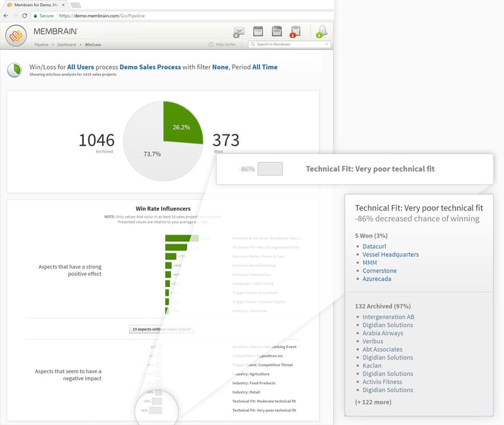Click the Help Center link
The image size is (504, 425).
pyautogui.click(x=222, y=44)
